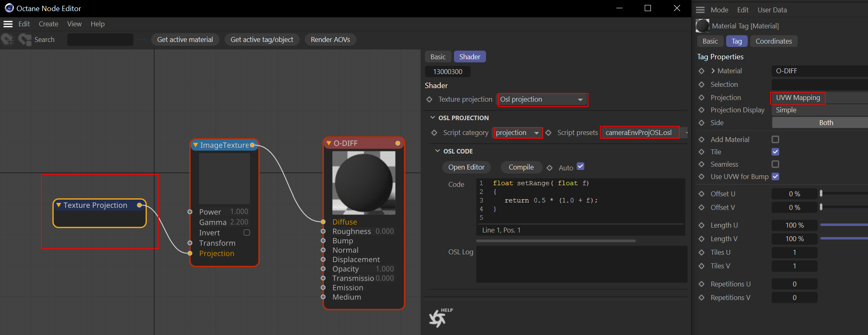Open the Edit menu in Node Editor

pyautogui.click(x=24, y=24)
